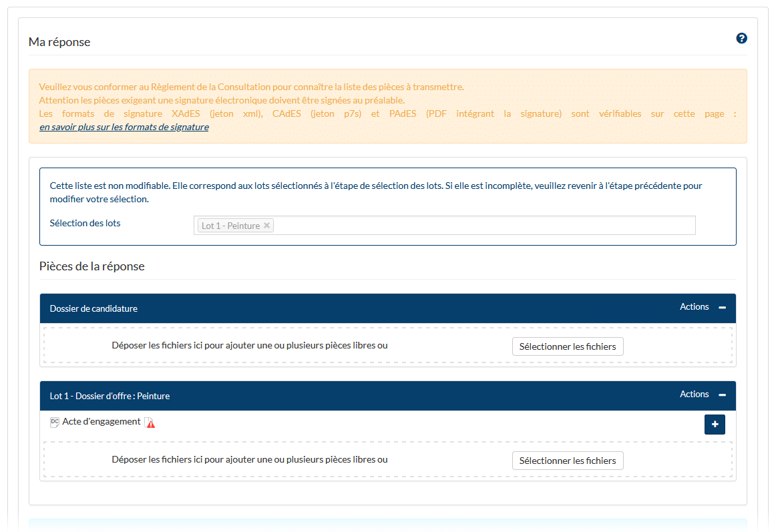The image size is (778, 532).
Task: Click the Lot 1 offer drop zone text
Action: coord(249,460)
